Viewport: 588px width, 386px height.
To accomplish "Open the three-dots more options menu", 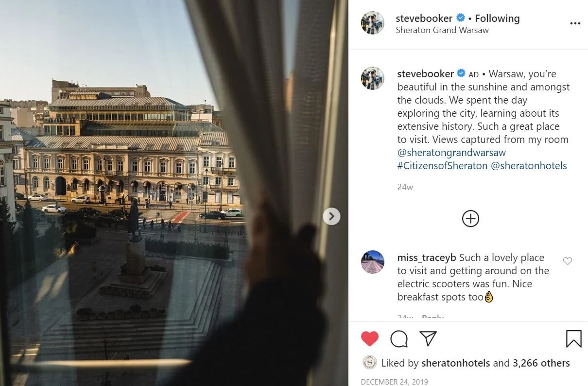I will click(x=575, y=24).
